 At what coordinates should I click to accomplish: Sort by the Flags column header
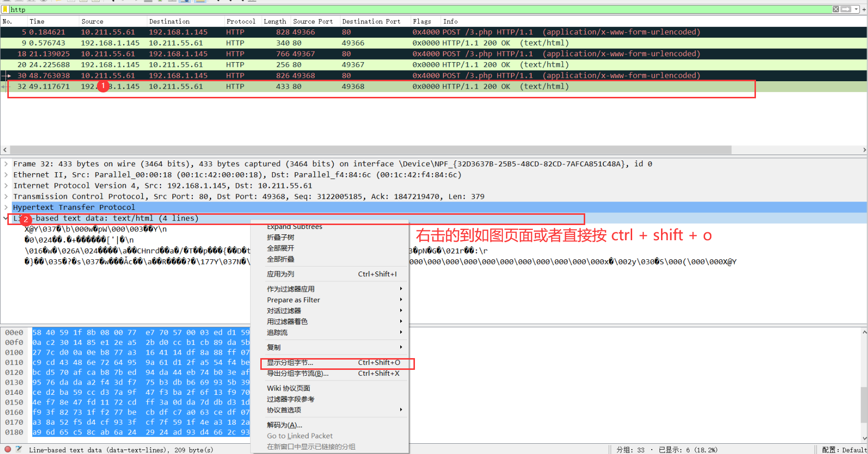pos(426,22)
